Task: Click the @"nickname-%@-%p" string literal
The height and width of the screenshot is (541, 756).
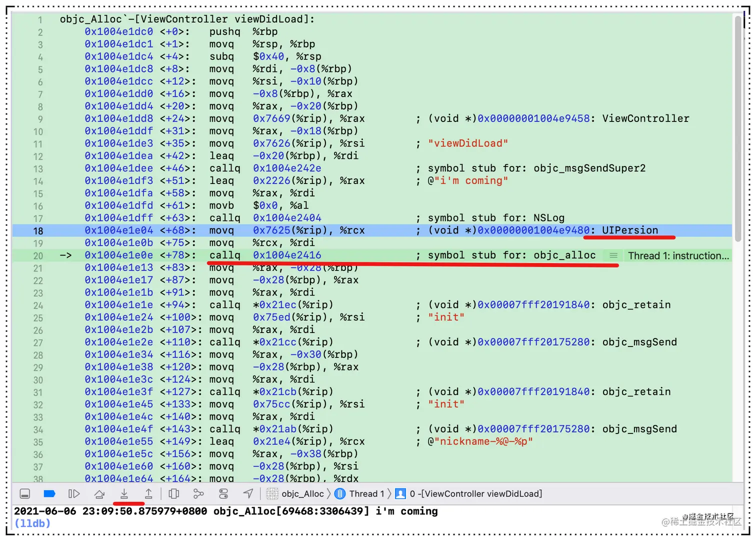Action: coord(480,441)
